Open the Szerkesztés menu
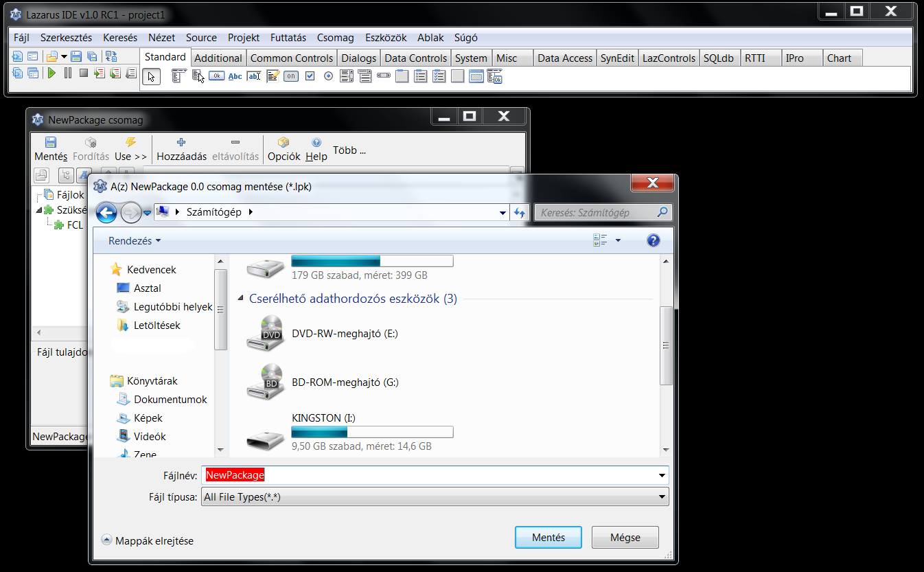The height and width of the screenshot is (572, 924). 66,38
